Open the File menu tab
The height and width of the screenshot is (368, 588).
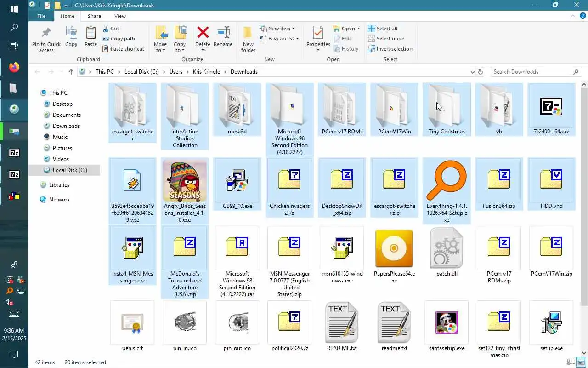(41, 16)
